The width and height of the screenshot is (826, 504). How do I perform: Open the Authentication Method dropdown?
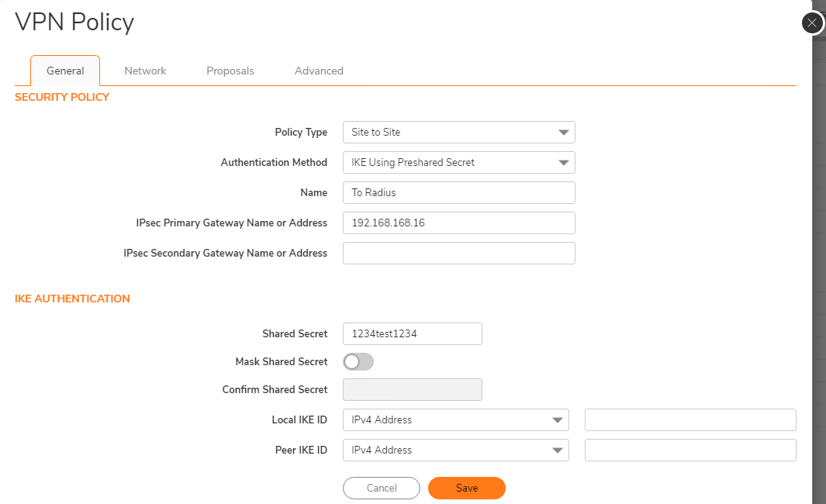[458, 162]
